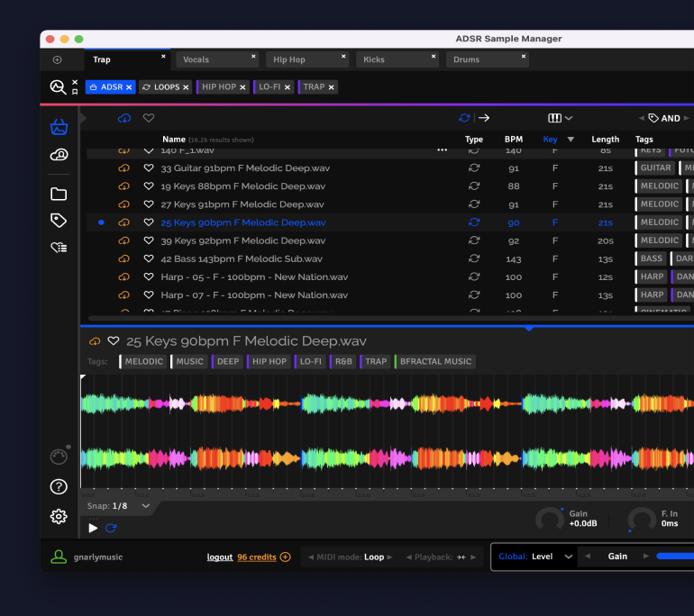The image size is (694, 616).
Task: Open the tags panel icon in sidebar
Action: coord(59,221)
